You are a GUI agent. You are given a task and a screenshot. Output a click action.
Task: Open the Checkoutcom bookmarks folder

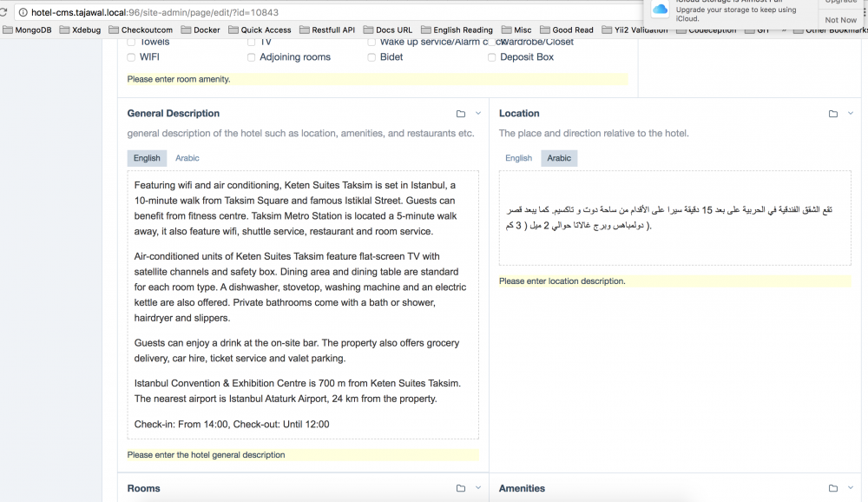point(141,30)
